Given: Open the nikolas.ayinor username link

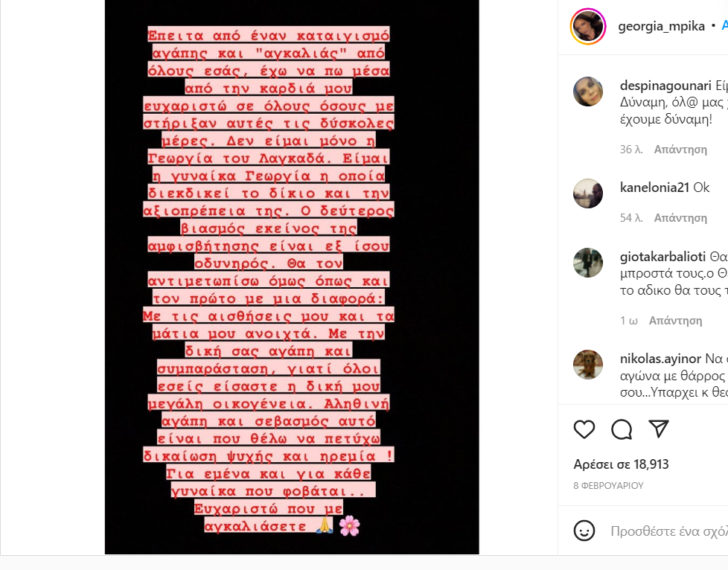Looking at the screenshot, I should point(660,359).
